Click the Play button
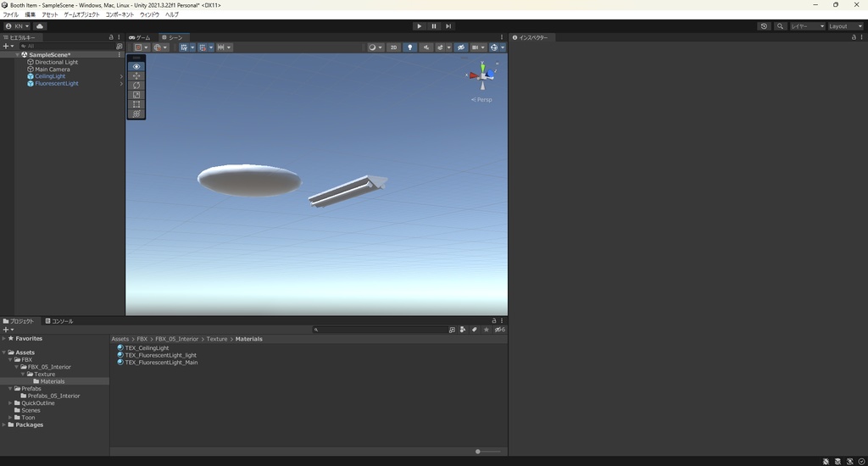The width and height of the screenshot is (868, 466). click(419, 26)
